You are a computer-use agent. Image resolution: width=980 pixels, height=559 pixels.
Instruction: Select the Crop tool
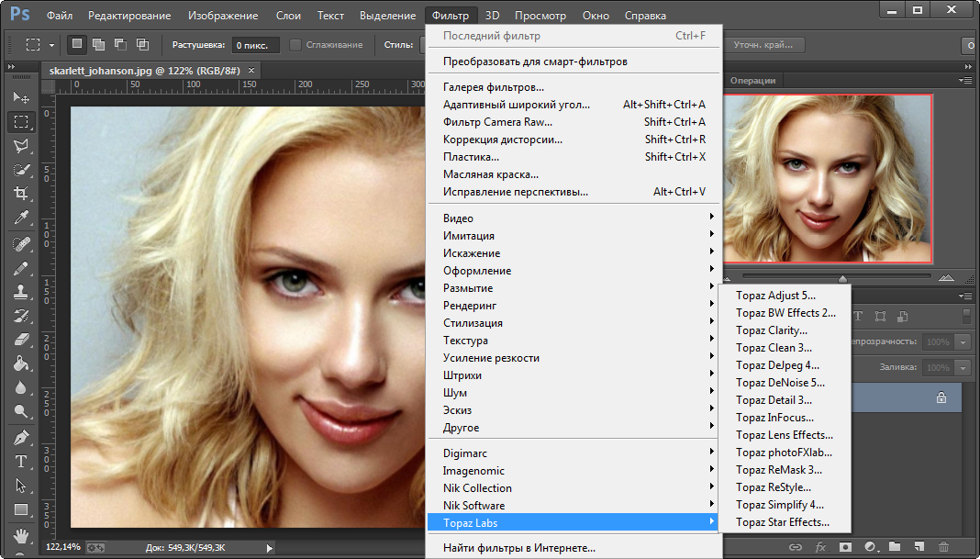(x=21, y=193)
